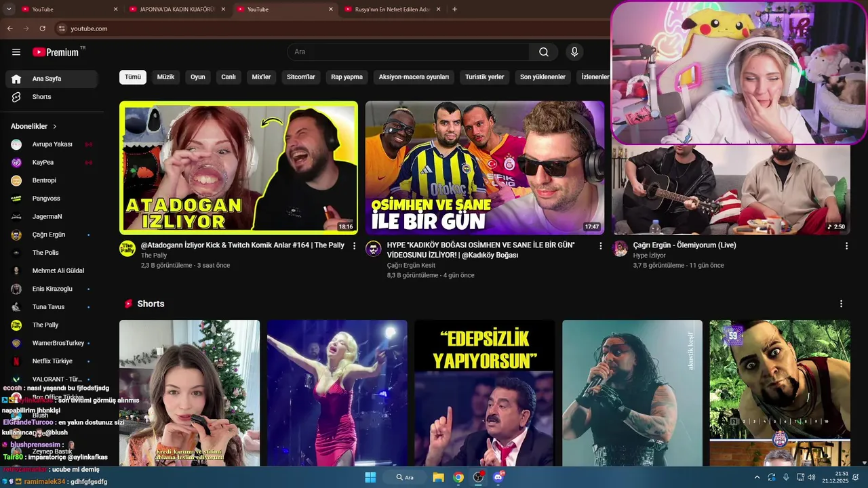Screen dimensions: 868x488
Task: Click Hype İzliyor channel avatar
Action: pyautogui.click(x=620, y=248)
